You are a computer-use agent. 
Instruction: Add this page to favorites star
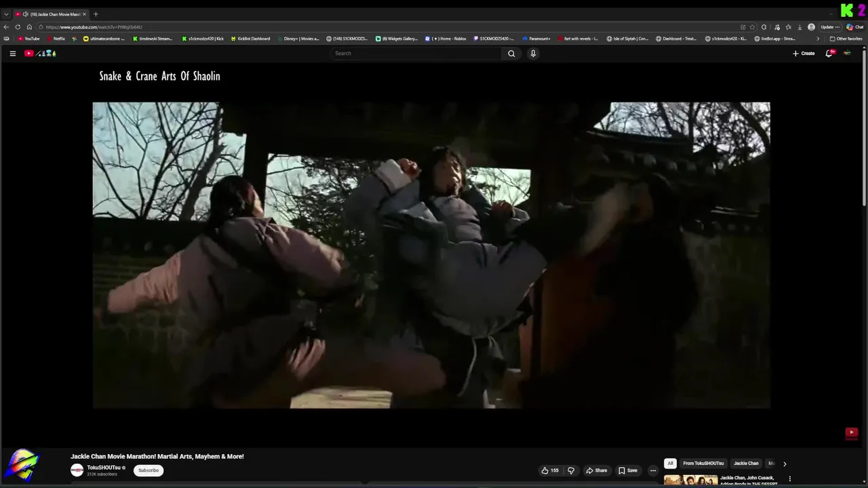[752, 27]
